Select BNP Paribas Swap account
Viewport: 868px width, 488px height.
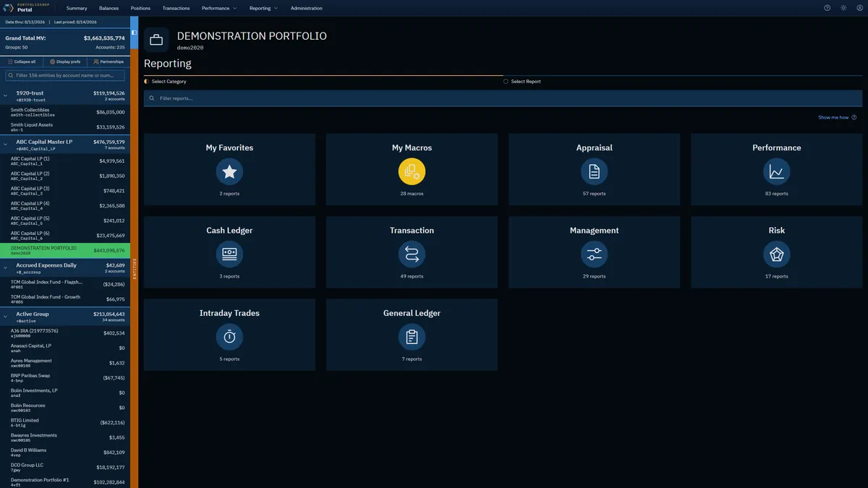click(65, 377)
